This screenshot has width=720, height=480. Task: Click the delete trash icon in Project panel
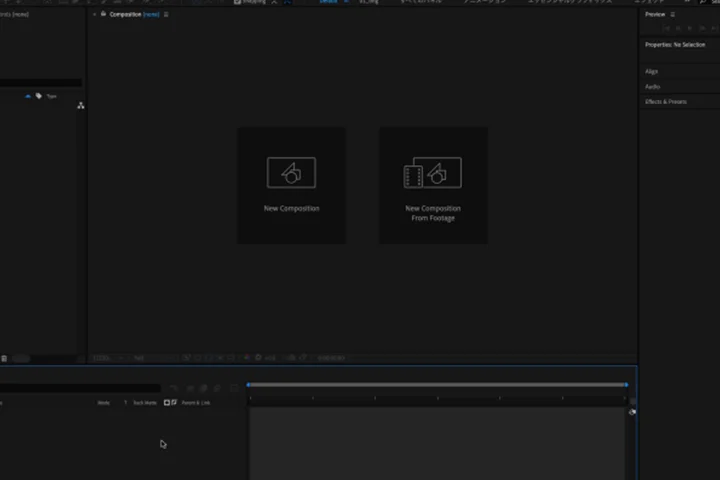point(4,358)
